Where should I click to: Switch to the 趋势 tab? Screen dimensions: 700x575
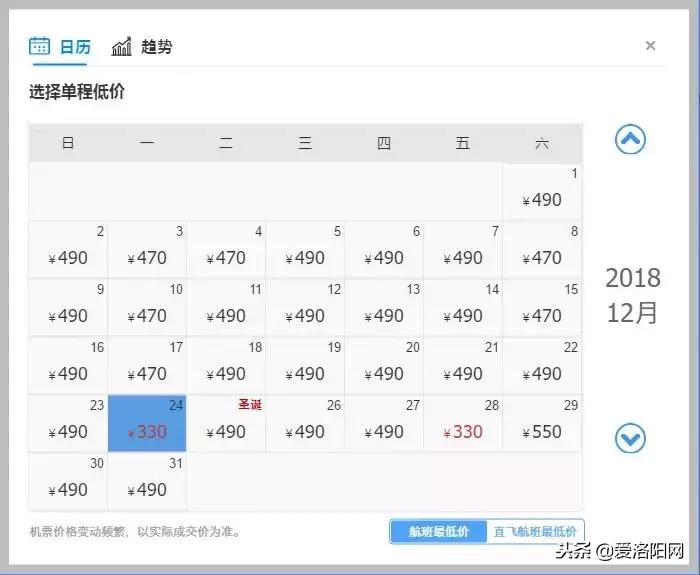click(x=142, y=46)
